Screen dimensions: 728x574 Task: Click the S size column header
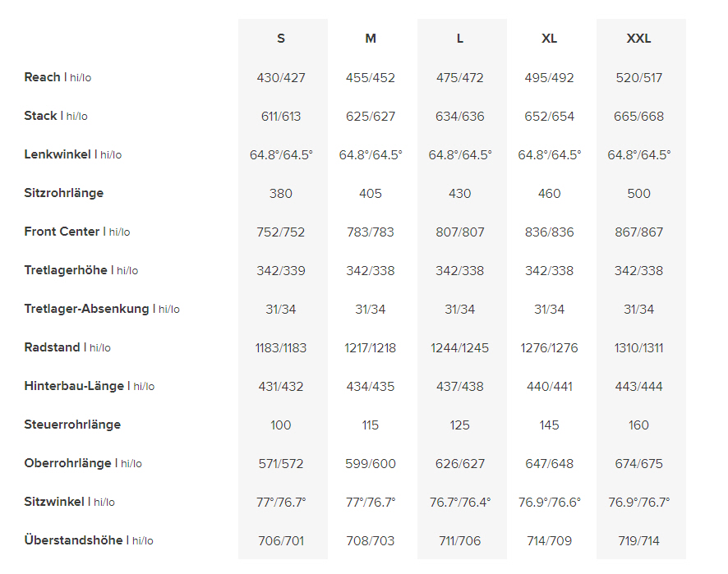281,39
